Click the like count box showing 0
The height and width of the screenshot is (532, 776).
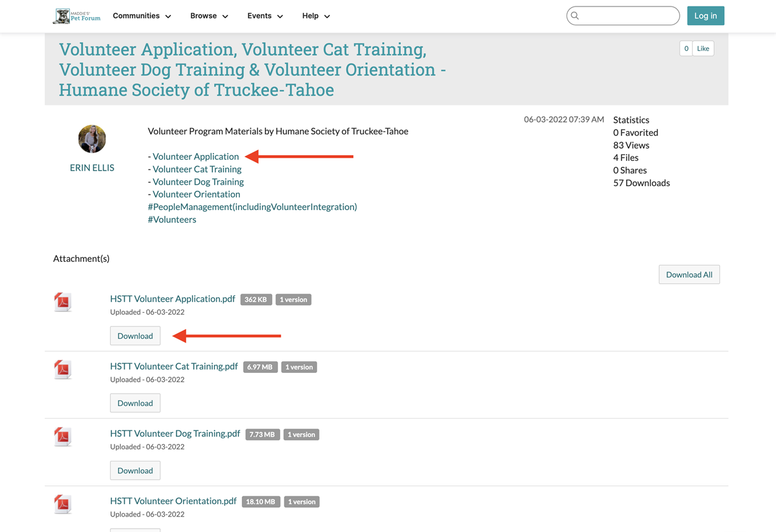coord(686,48)
